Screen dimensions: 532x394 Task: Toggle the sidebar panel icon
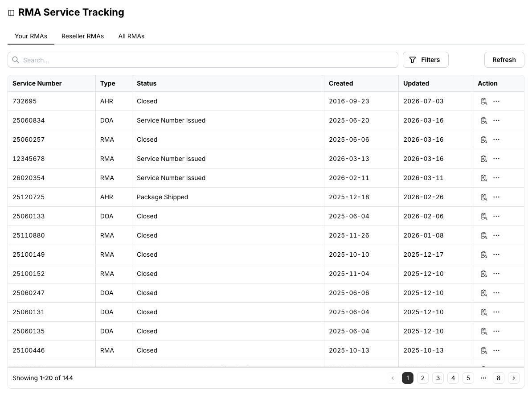tap(11, 13)
